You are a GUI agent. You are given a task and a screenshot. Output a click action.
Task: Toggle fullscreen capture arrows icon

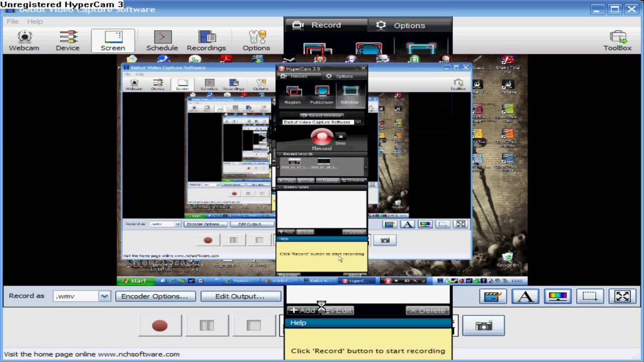[622, 296]
